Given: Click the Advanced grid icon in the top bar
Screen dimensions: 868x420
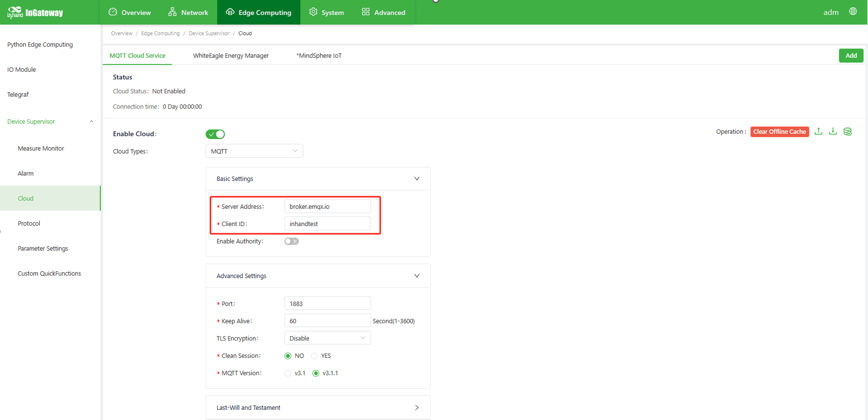Looking at the screenshot, I should pyautogui.click(x=366, y=12).
